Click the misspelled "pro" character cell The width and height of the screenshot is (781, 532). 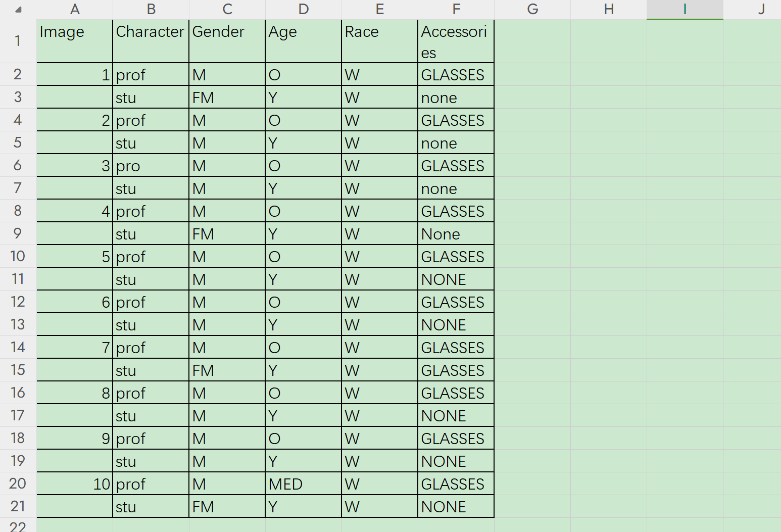coord(151,165)
